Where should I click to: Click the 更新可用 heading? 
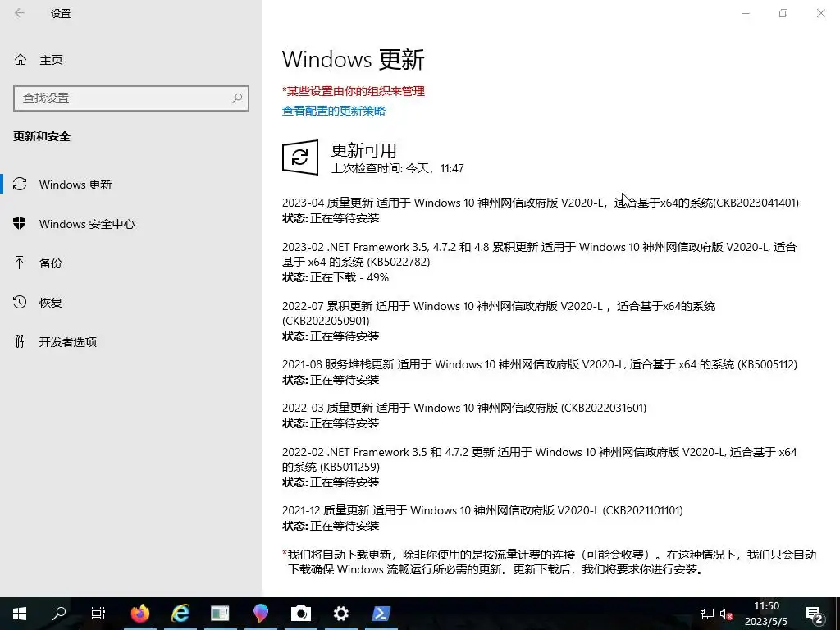coord(363,150)
